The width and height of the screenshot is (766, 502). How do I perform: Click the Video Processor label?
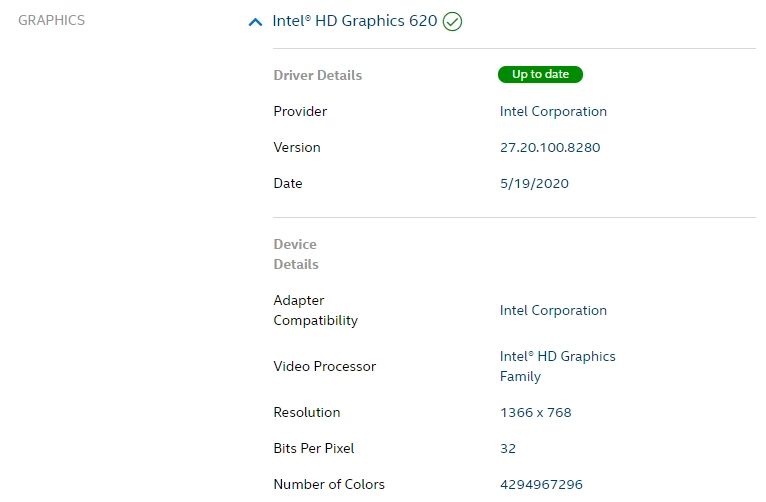click(x=324, y=366)
